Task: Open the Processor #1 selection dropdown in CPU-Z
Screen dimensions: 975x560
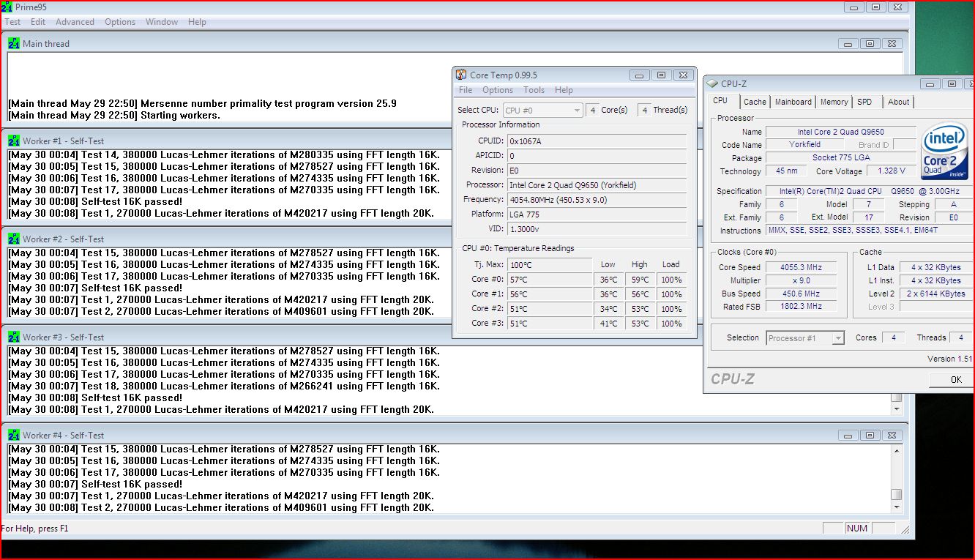Action: click(805, 338)
